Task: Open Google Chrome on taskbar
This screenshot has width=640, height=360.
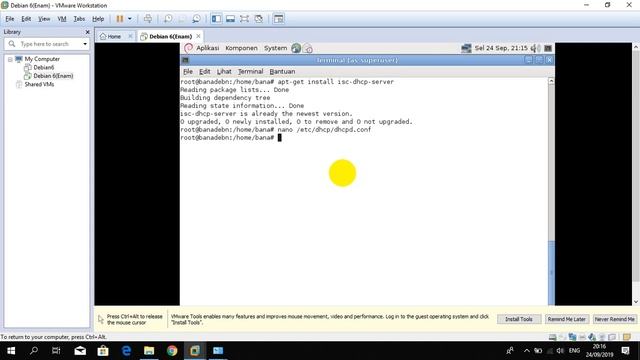Action: coord(172,351)
